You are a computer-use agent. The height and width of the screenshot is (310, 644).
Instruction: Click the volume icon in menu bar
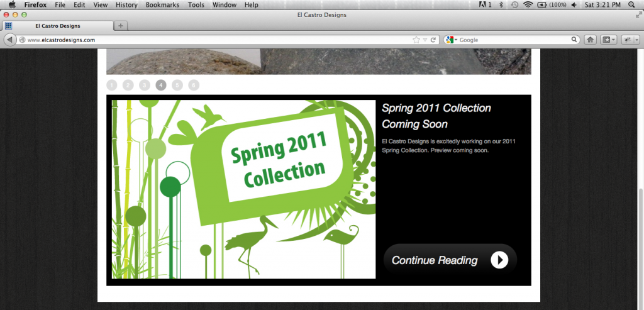point(574,5)
